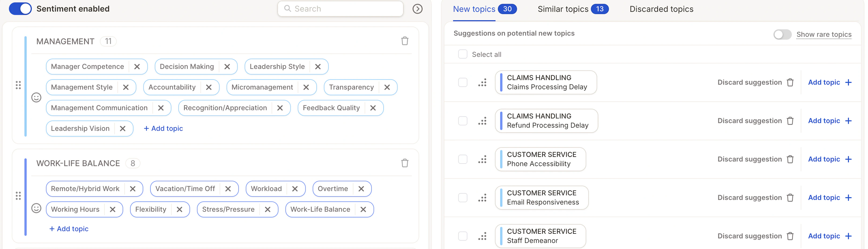The height and width of the screenshot is (249, 868).
Task: Toggle the Sentiment enabled switch
Action: coord(20,9)
